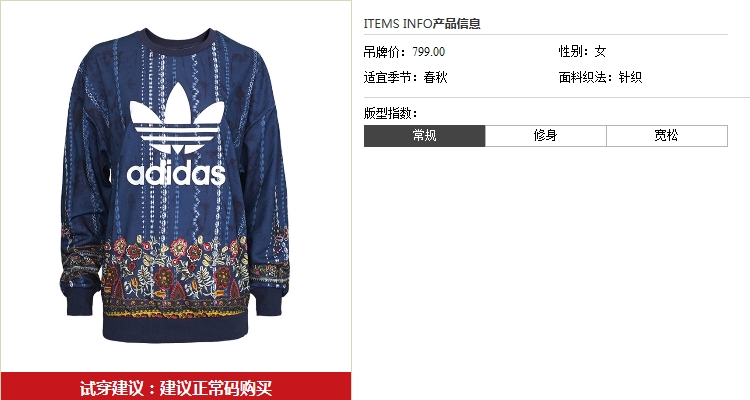Click the 版型指数 label
The width and height of the screenshot is (750, 400).
click(391, 113)
